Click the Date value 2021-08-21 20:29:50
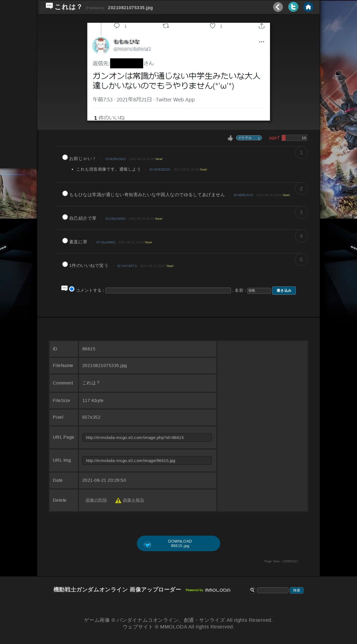Screen dimensions: 357x644 click(104, 480)
